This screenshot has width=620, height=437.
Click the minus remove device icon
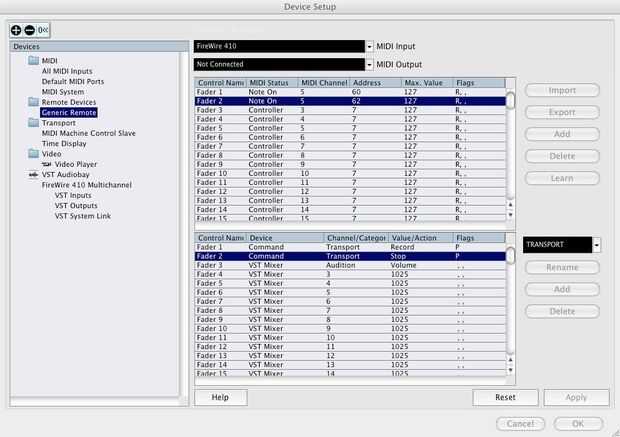(x=30, y=30)
